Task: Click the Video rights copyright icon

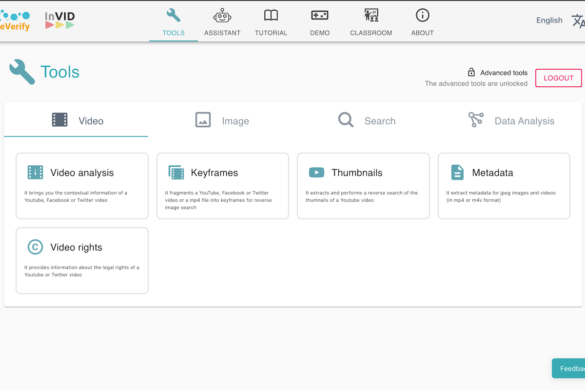Action: point(35,247)
